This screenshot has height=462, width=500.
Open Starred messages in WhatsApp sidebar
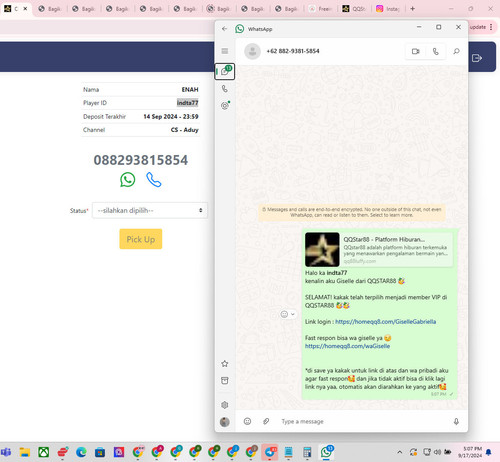[x=225, y=364]
